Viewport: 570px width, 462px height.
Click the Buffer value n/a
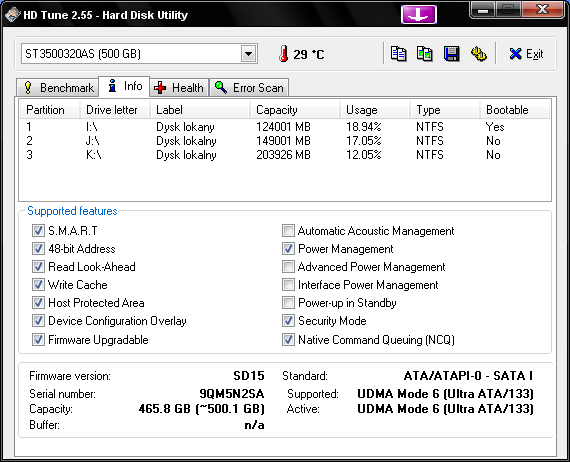(x=254, y=425)
